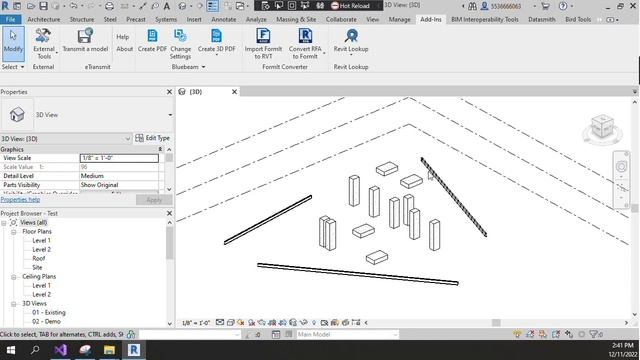Viewport: 640px width, 360px height.
Task: Select the Modify tool
Action: [13, 44]
